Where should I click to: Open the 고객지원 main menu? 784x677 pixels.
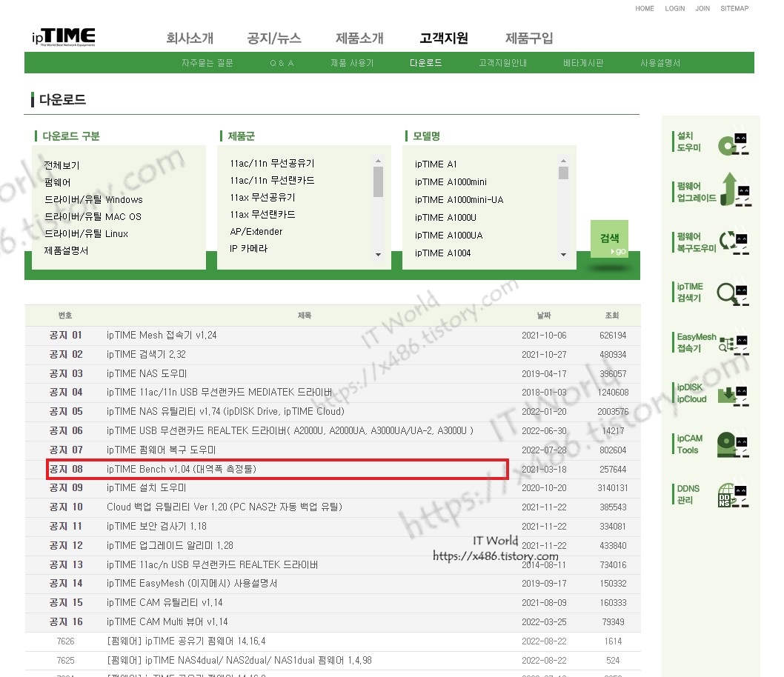click(x=444, y=38)
